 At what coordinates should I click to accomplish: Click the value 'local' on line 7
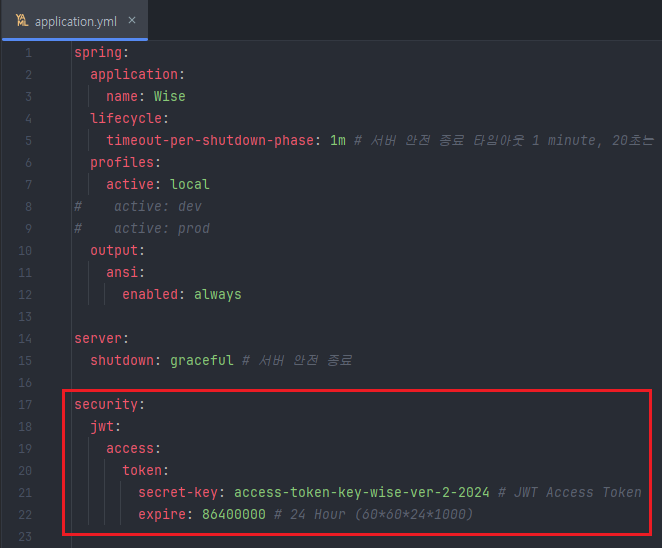tap(190, 184)
